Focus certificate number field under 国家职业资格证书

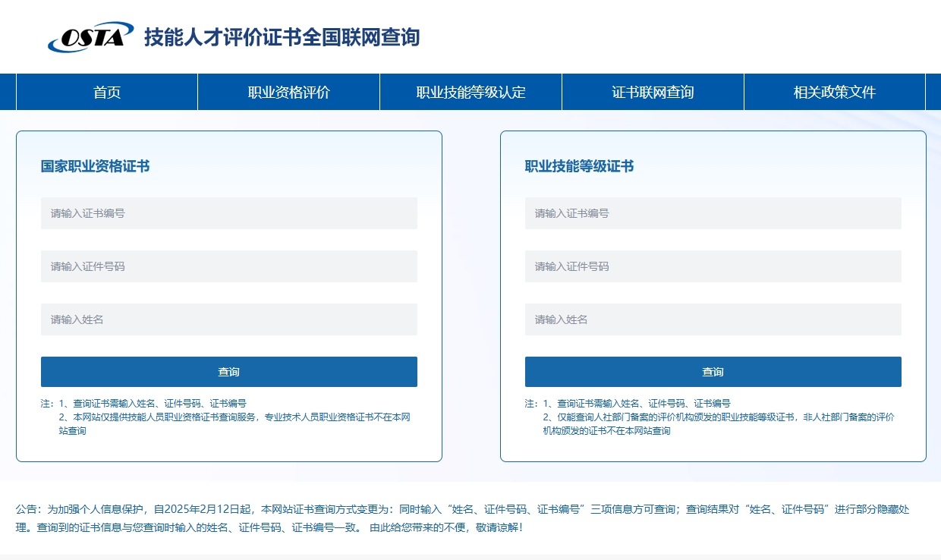click(229, 213)
